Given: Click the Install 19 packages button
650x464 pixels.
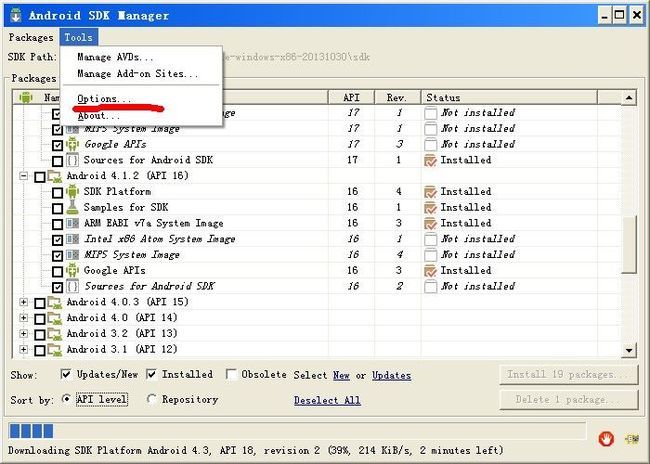Looking at the screenshot, I should (569, 374).
